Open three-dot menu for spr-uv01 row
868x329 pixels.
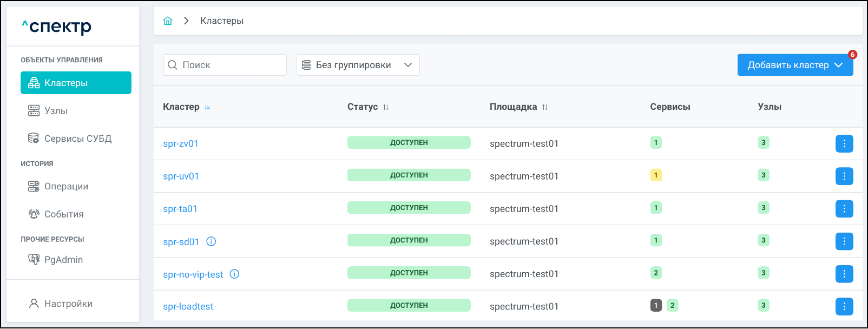click(x=844, y=176)
